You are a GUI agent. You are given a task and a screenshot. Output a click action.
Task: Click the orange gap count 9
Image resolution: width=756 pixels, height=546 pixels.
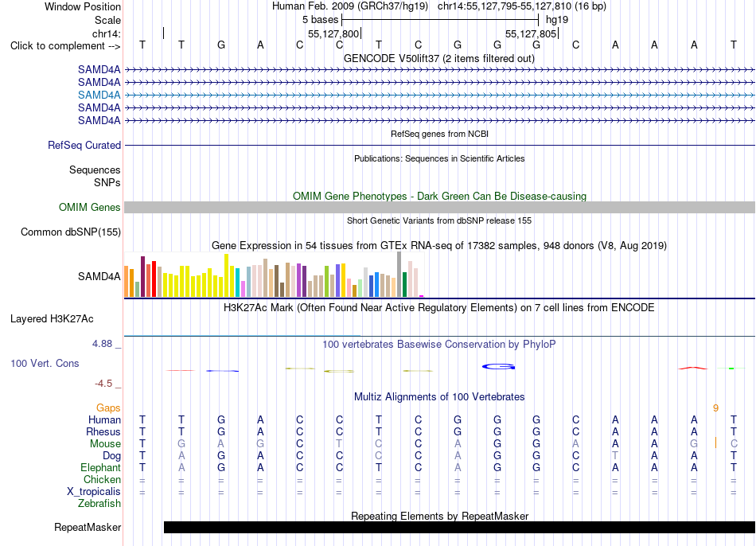pyautogui.click(x=715, y=408)
